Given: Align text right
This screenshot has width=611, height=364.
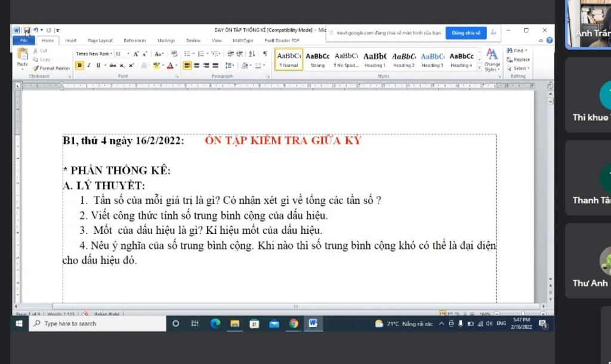Looking at the screenshot, I should pyautogui.click(x=206, y=66).
